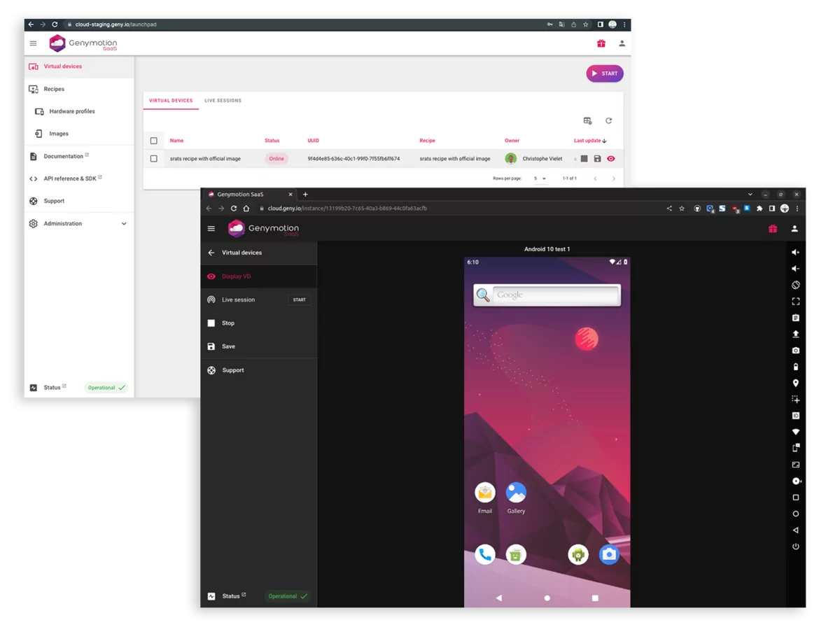This screenshot has height=641, width=840.
Task: Click the table column settings icon in launchpad
Action: point(587,121)
